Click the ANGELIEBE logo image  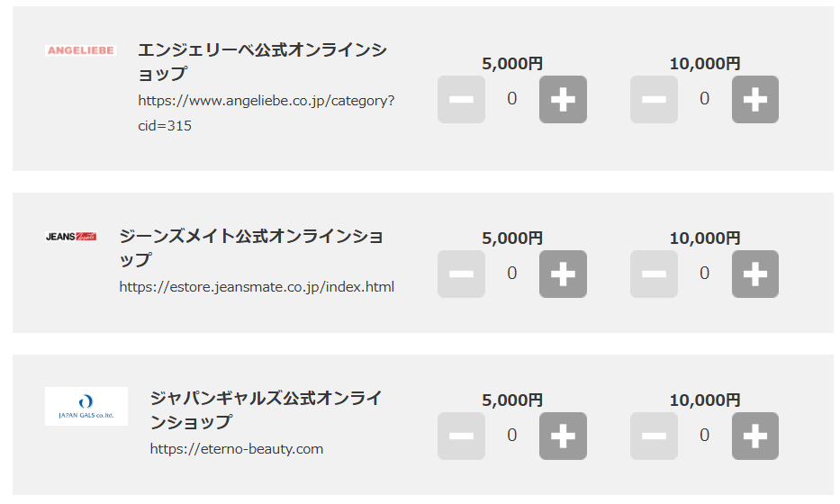80,51
